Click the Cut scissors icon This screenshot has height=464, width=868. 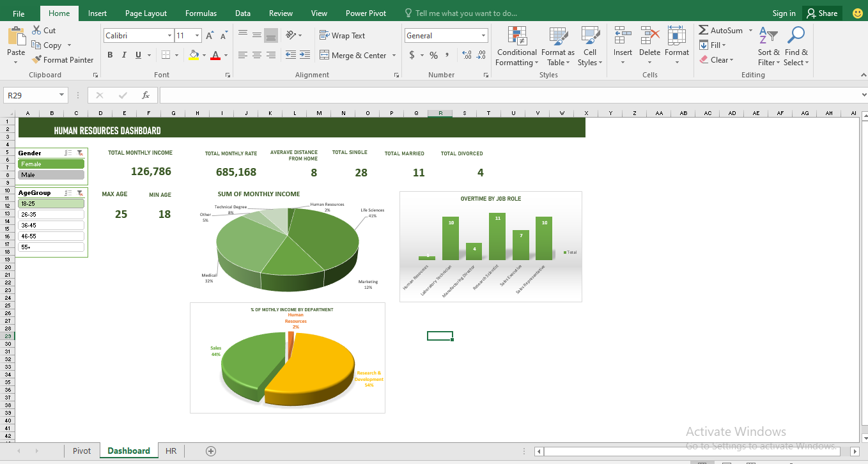pyautogui.click(x=36, y=30)
